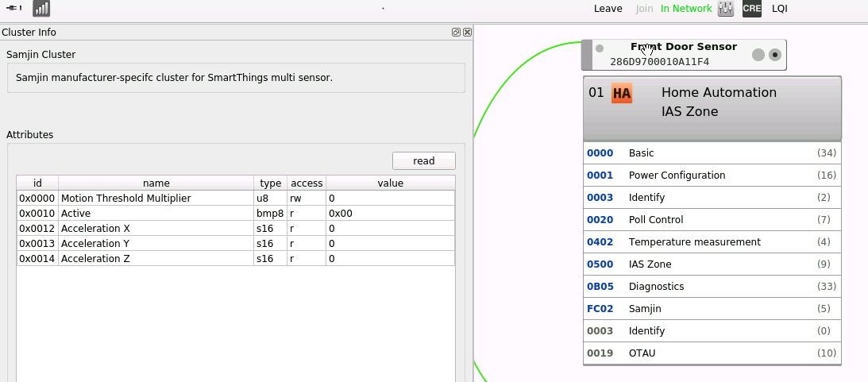Click the 0x0014 attribute id cell

37,259
